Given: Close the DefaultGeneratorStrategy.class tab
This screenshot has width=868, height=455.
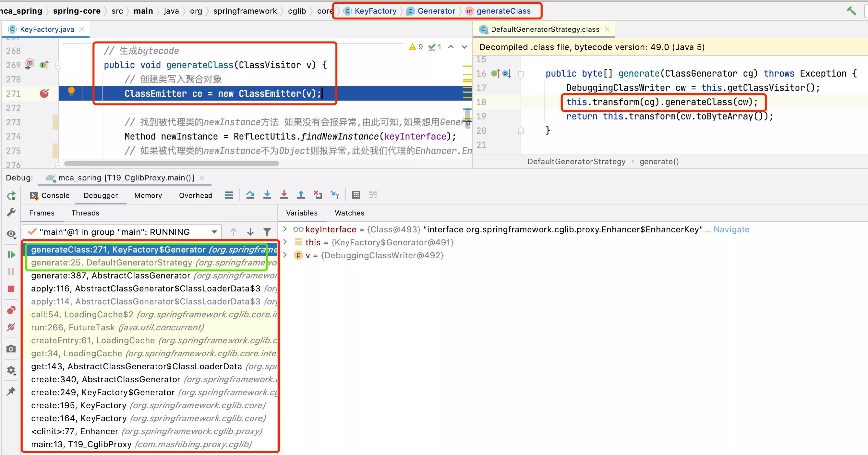Looking at the screenshot, I should point(607,29).
